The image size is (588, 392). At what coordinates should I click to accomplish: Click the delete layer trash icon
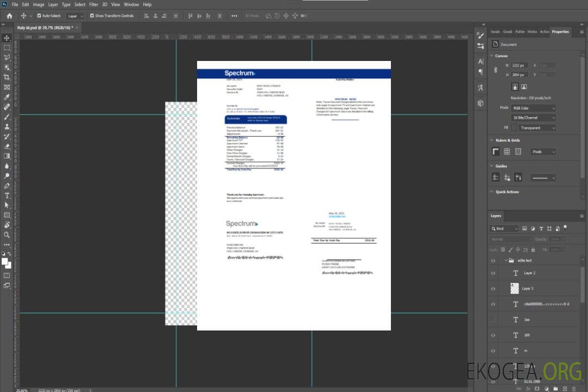(574, 389)
